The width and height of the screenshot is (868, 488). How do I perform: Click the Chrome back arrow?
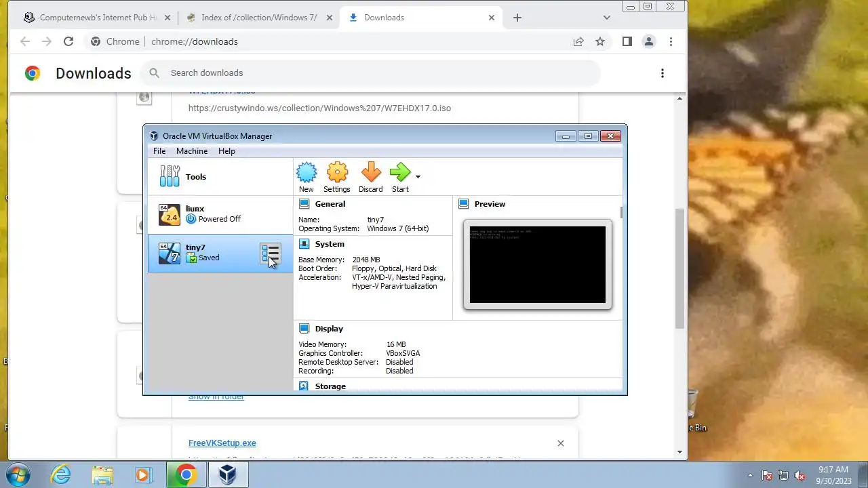pyautogui.click(x=25, y=41)
